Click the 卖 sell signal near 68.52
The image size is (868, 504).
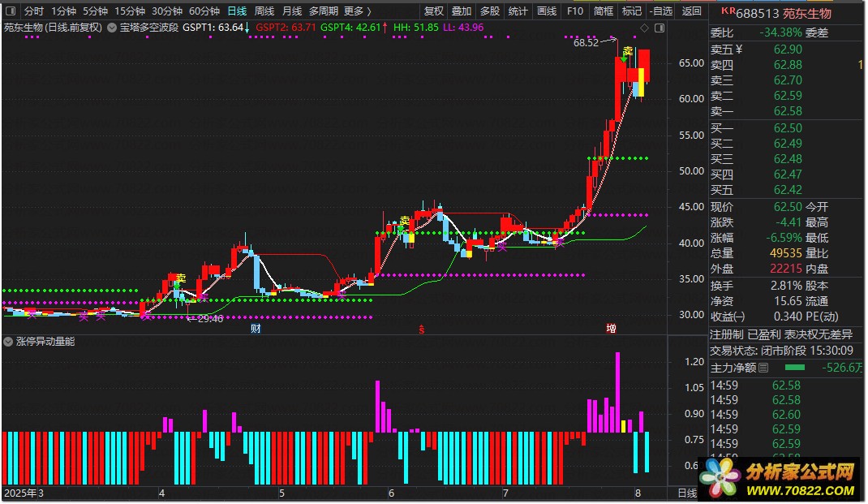coord(627,51)
